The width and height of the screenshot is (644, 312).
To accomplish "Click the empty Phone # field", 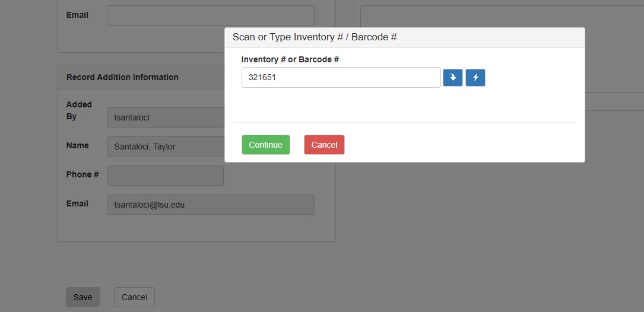I will (x=165, y=176).
